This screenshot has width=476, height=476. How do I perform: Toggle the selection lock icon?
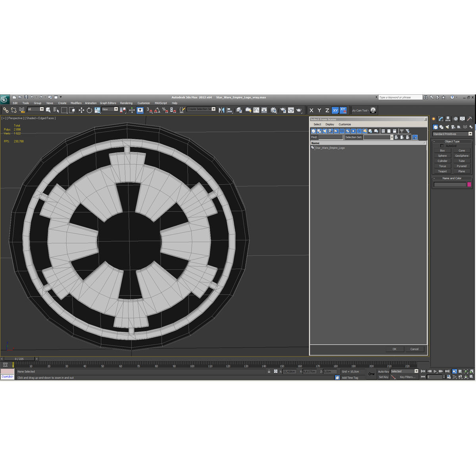(269, 371)
